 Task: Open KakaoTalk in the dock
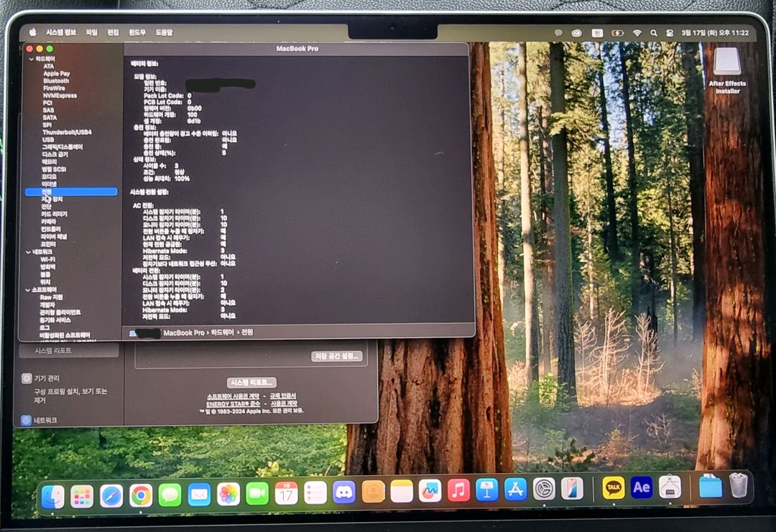[613, 487]
